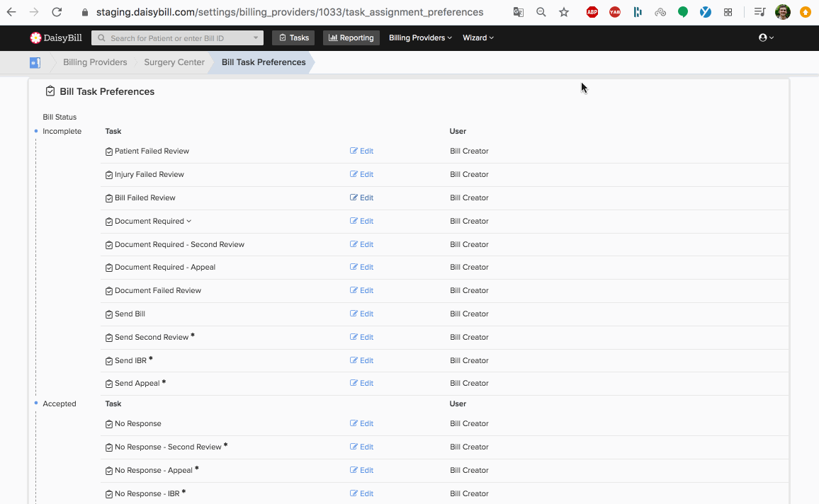This screenshot has width=819, height=504.
Task: Edit the Send Second Review task
Action: pyautogui.click(x=361, y=337)
